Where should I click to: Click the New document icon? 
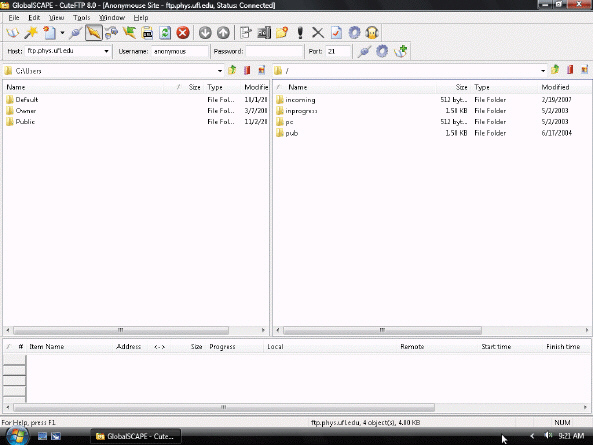(x=49, y=33)
